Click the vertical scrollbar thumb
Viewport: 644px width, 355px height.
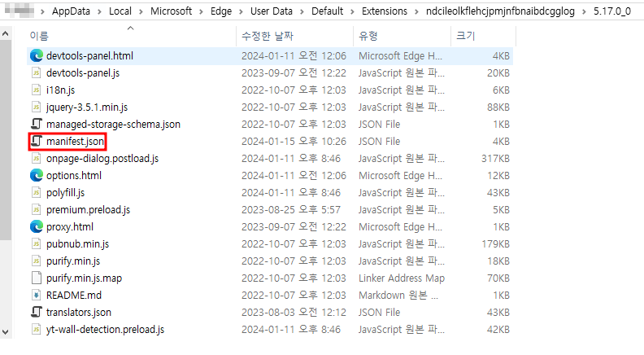coord(6,140)
